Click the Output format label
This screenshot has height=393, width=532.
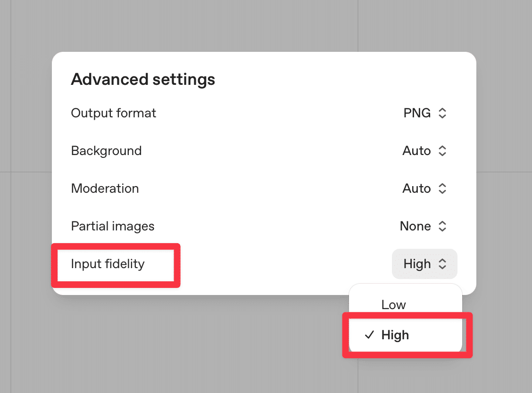(x=113, y=113)
